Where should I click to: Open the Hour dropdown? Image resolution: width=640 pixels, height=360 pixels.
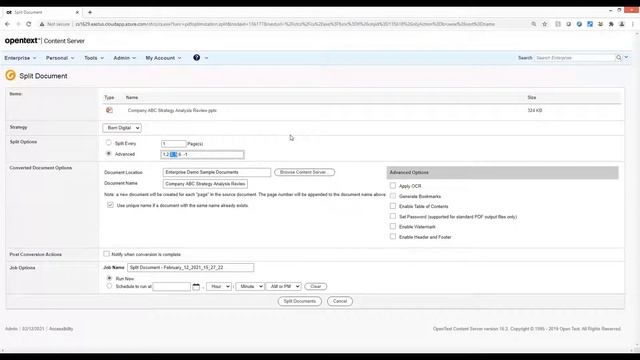[219, 287]
